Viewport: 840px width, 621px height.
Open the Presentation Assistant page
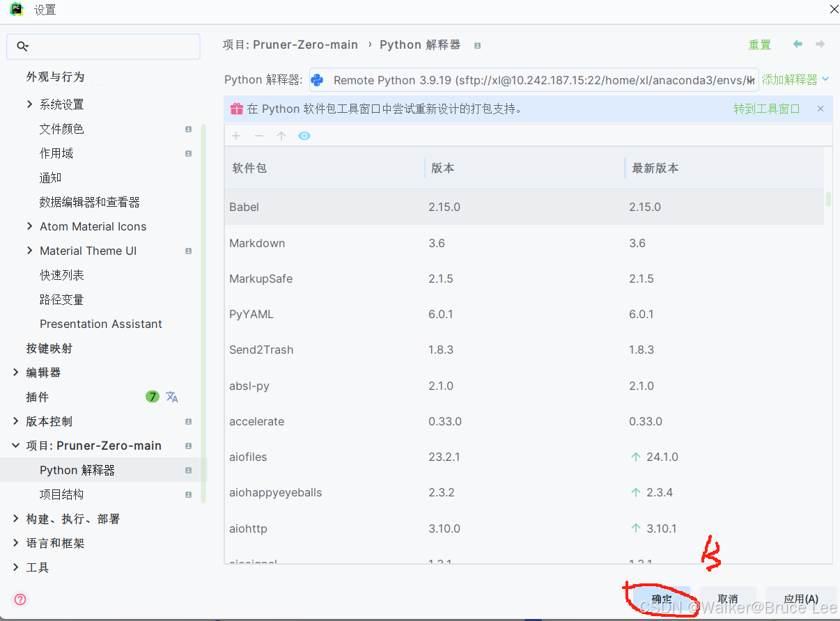(x=101, y=324)
